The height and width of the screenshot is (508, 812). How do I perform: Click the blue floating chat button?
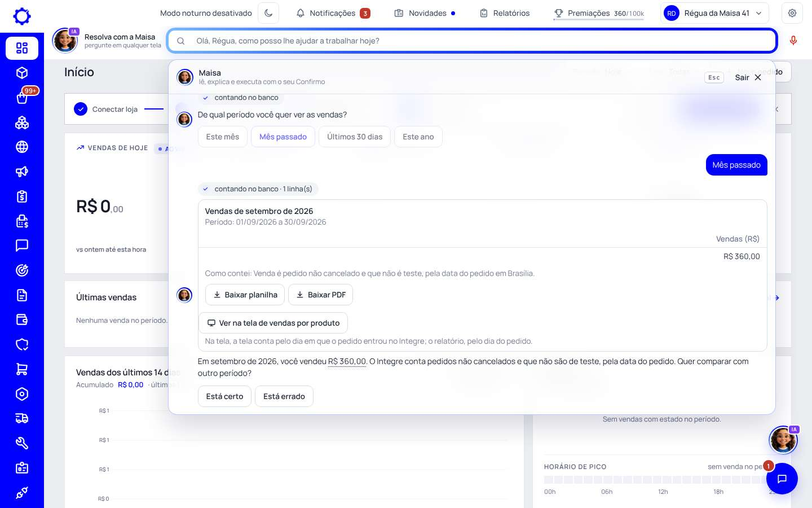pyautogui.click(x=782, y=479)
